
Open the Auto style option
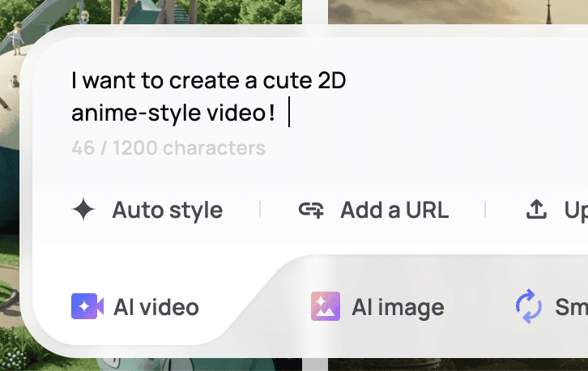click(147, 210)
